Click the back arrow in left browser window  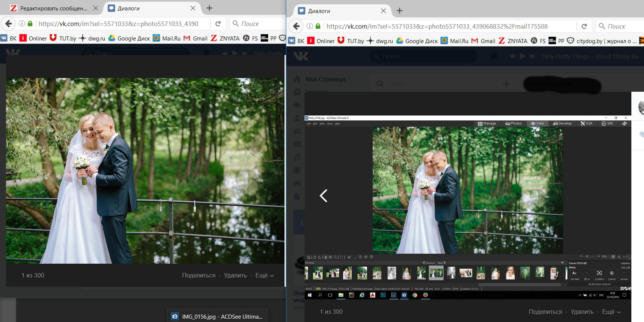click(8, 24)
